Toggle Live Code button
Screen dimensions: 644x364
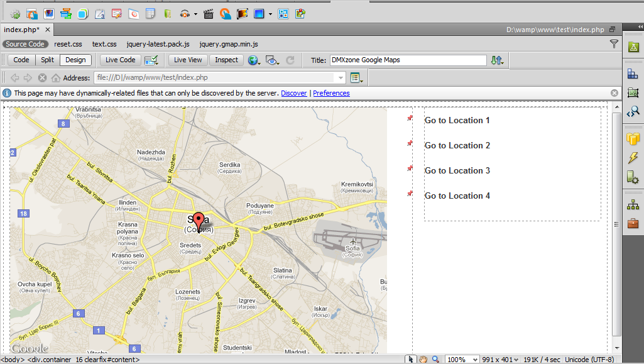[x=121, y=60]
